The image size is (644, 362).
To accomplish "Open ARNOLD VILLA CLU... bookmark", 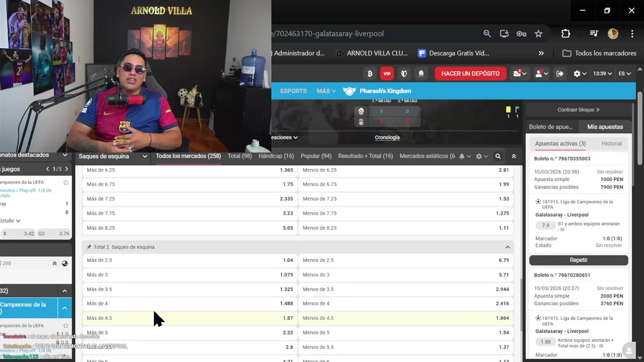I will [371, 53].
